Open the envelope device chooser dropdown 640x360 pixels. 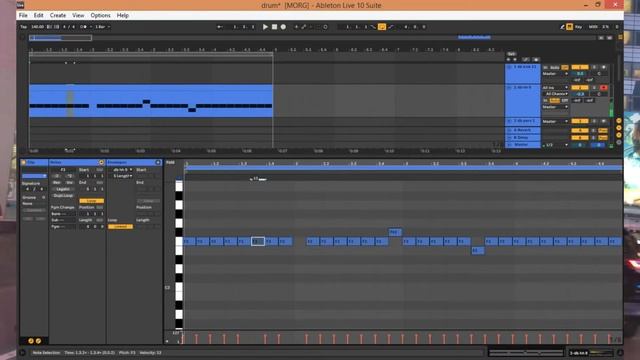(x=122, y=170)
